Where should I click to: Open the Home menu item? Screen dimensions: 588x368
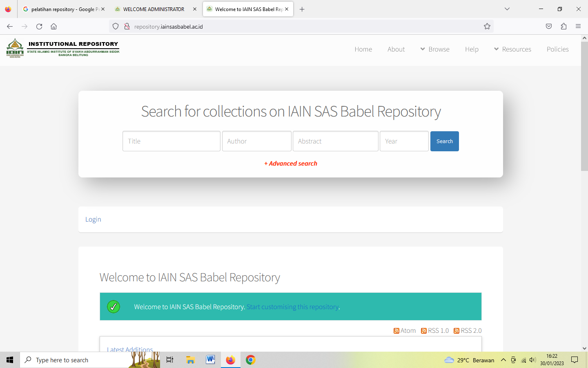(363, 49)
